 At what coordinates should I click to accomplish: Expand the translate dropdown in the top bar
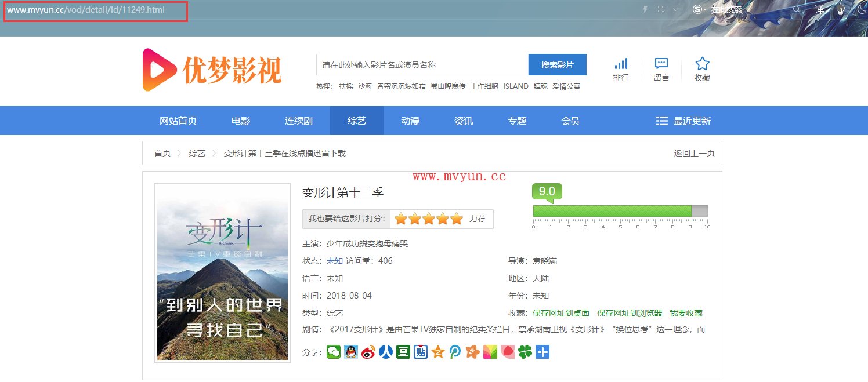click(x=819, y=9)
